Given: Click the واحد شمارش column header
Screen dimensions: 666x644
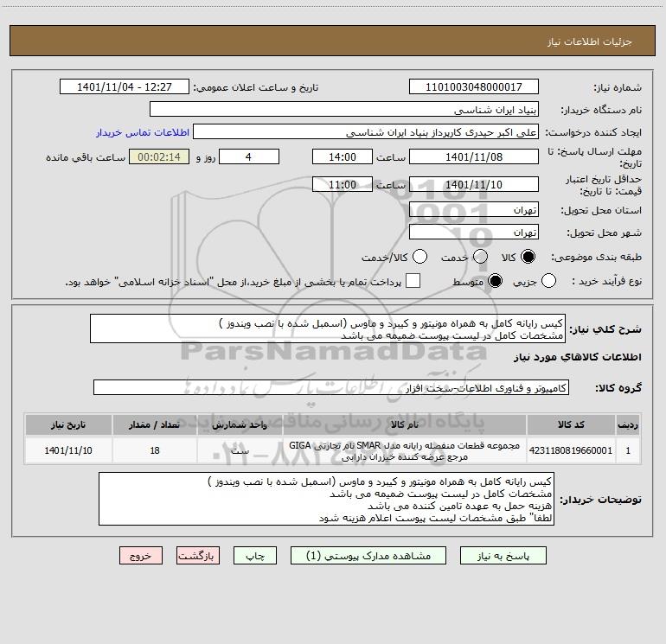Looking at the screenshot, I should coord(240,424).
